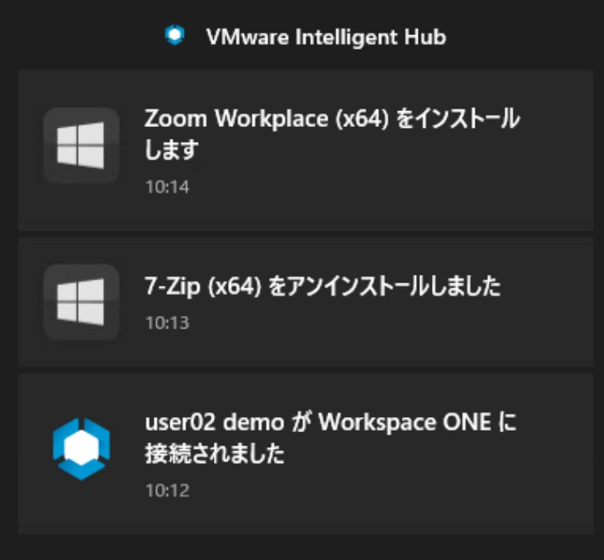This screenshot has width=604, height=560.
Task: Click the します line in Zoom notification
Action: pyautogui.click(x=172, y=149)
